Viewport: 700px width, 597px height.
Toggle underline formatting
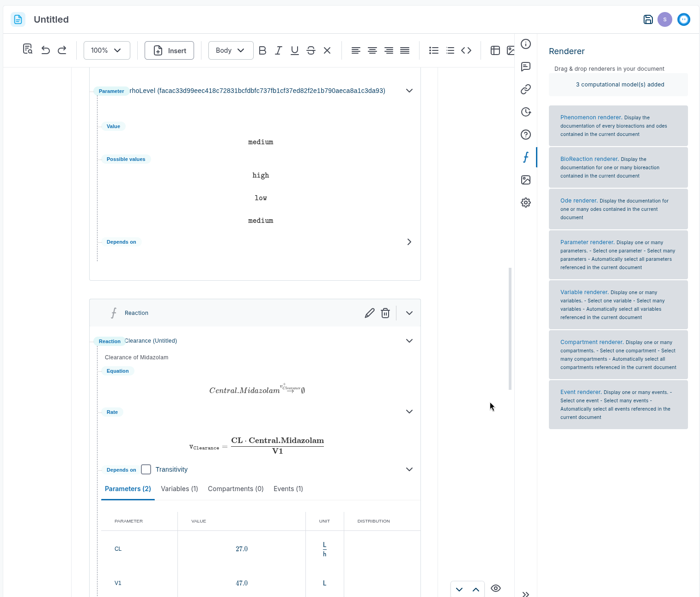click(294, 50)
